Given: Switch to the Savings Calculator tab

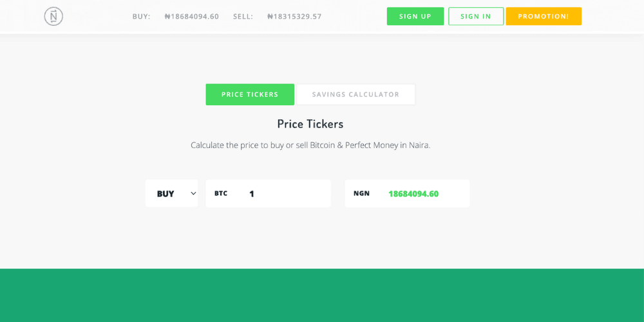Looking at the screenshot, I should (355, 95).
